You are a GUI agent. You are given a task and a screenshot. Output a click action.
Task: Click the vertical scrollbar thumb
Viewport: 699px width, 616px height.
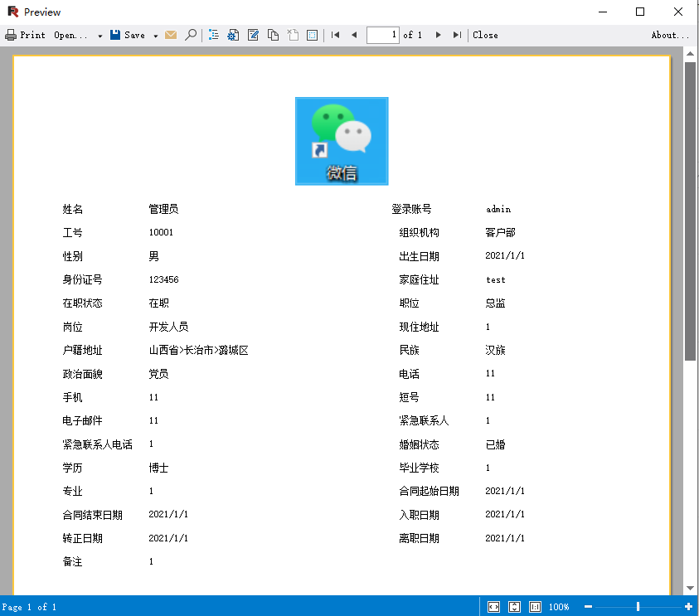click(x=690, y=211)
